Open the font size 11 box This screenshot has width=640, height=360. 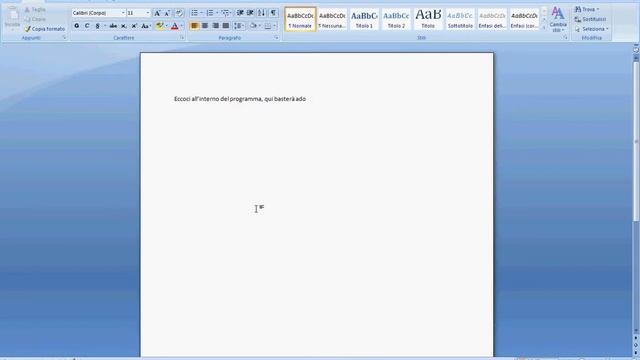click(138, 13)
